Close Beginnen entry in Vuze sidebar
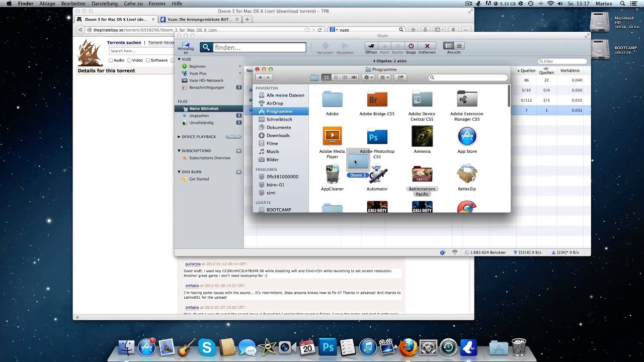 point(240,66)
